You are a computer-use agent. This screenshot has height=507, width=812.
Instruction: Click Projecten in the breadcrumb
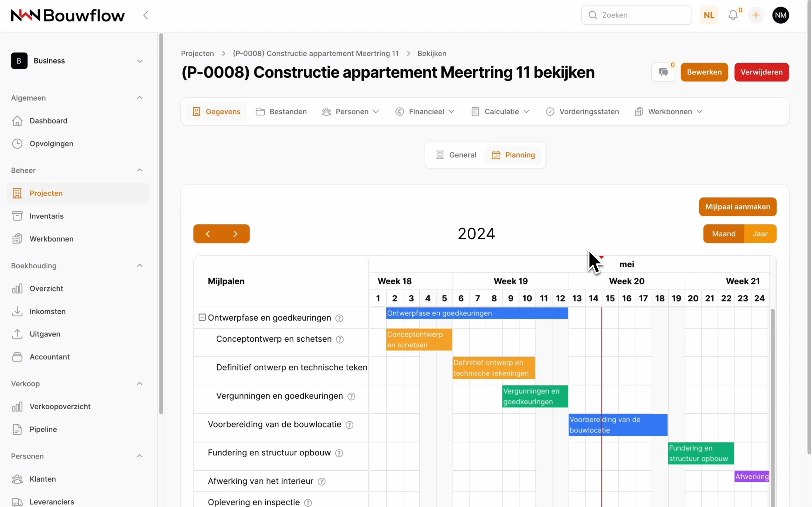pos(198,54)
